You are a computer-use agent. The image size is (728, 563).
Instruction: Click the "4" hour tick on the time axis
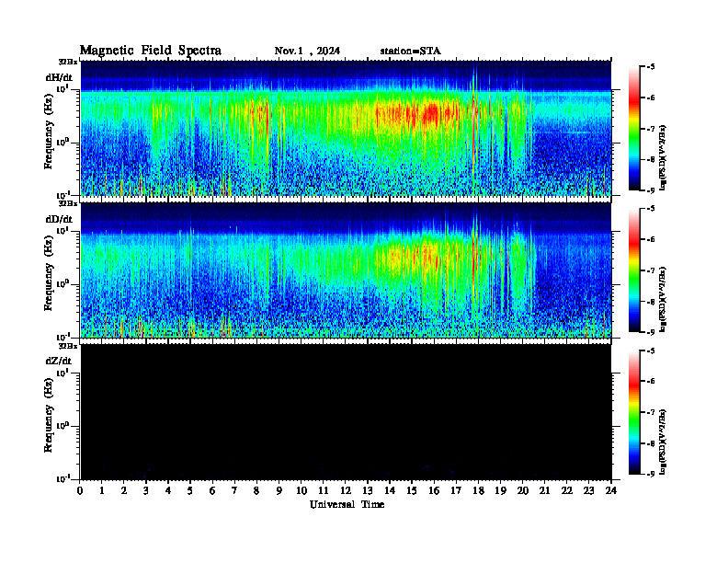tap(168, 490)
